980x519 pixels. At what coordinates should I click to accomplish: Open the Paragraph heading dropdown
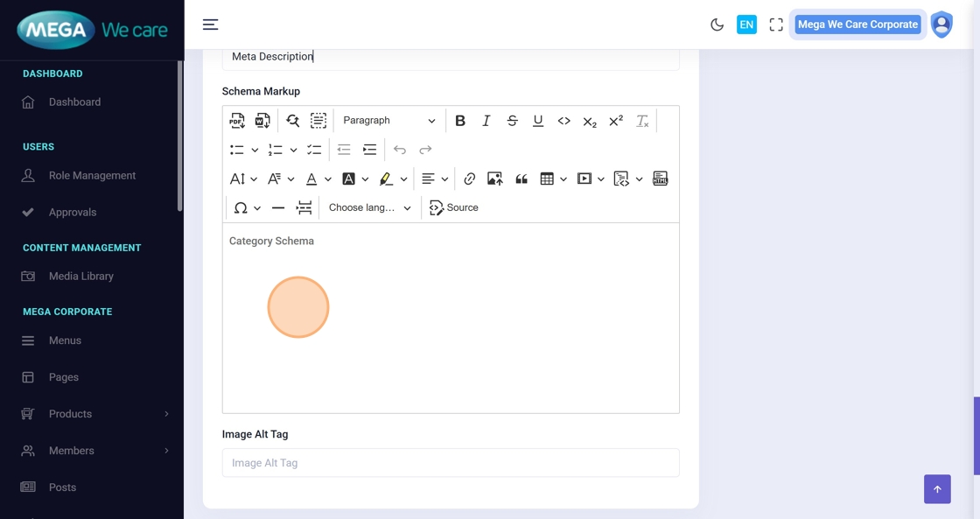(x=388, y=121)
